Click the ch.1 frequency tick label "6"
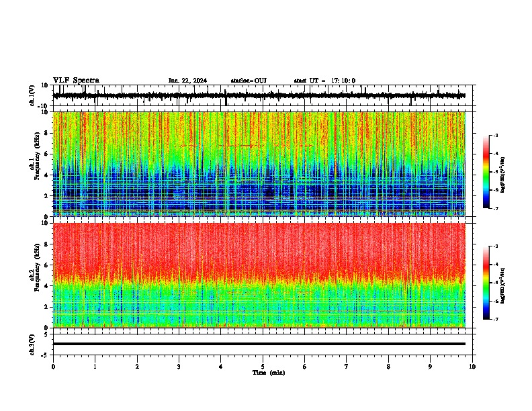 click(48, 154)
